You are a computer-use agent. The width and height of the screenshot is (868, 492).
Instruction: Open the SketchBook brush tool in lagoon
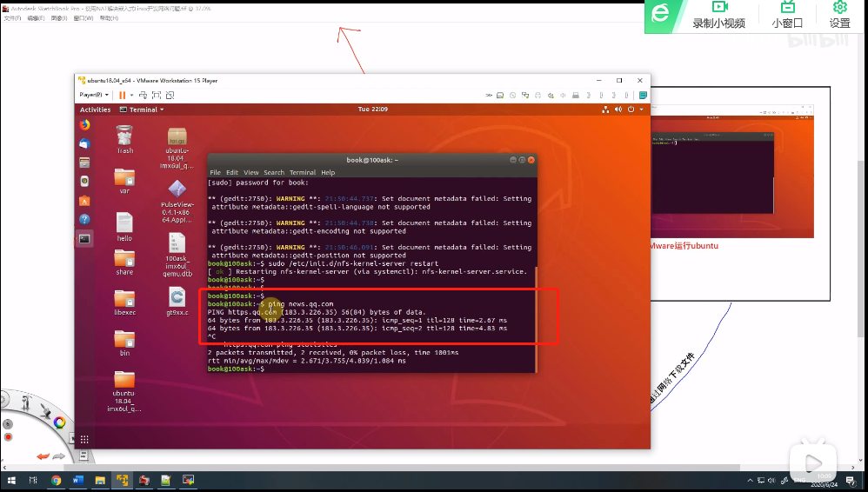pos(46,410)
